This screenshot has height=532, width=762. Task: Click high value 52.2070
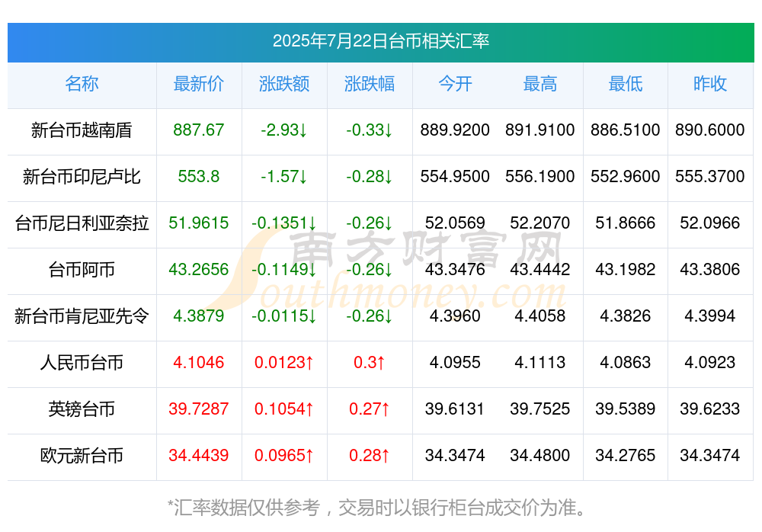coord(540,223)
